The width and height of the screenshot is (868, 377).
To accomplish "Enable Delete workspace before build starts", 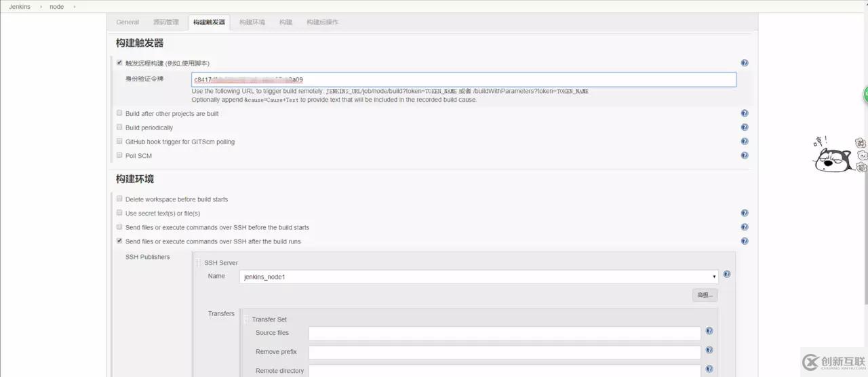I will [x=119, y=199].
